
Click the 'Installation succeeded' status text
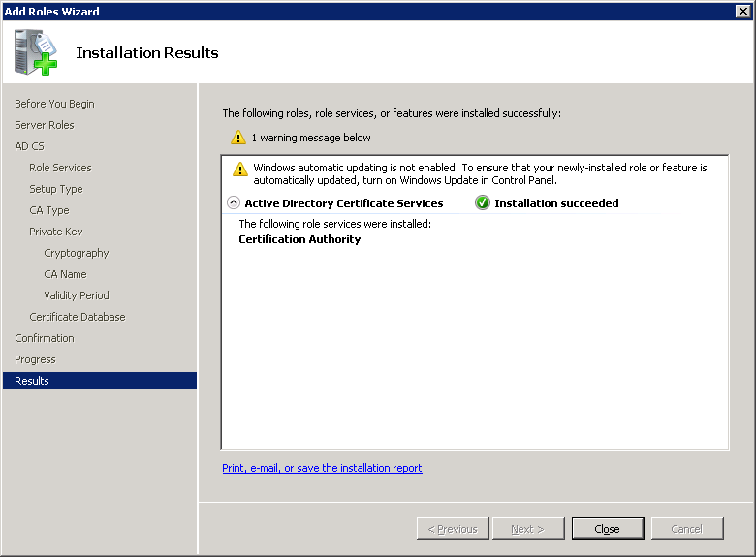click(556, 203)
